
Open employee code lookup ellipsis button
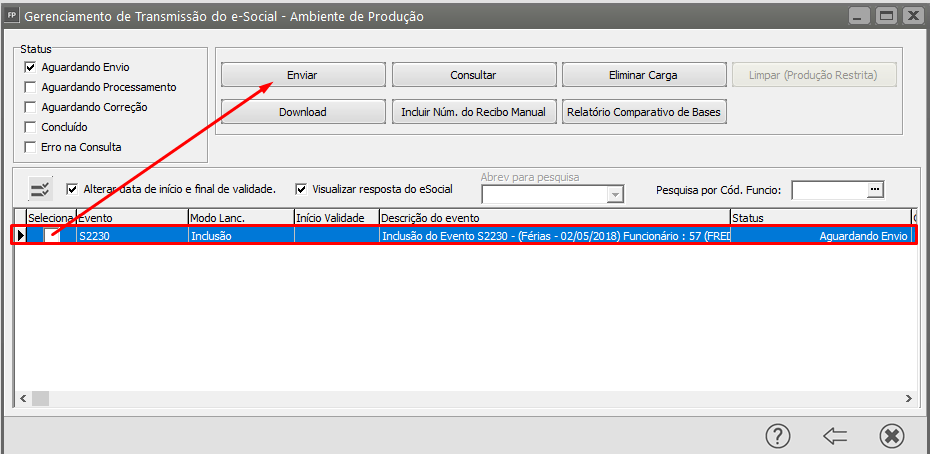pyautogui.click(x=875, y=189)
